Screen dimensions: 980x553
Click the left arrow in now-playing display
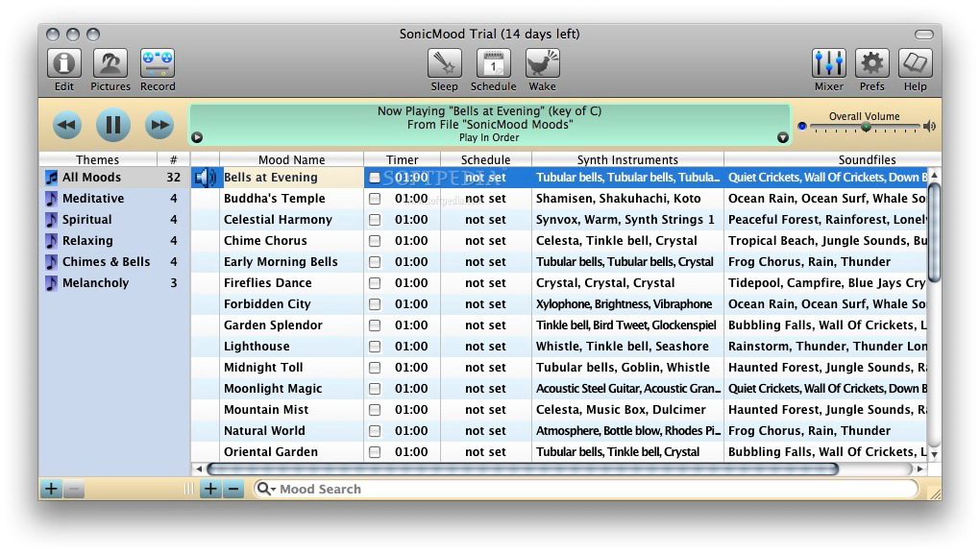click(197, 137)
